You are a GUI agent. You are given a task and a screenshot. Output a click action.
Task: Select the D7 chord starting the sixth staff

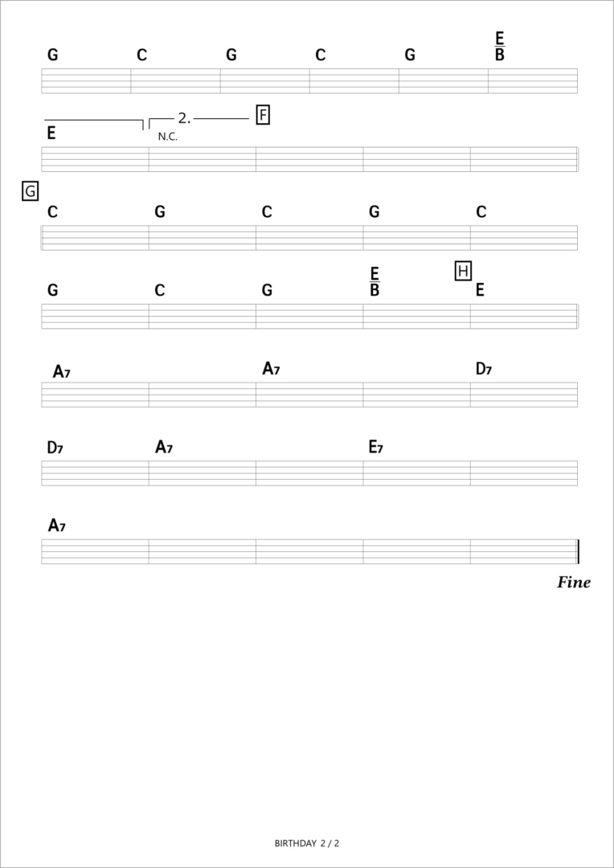[55, 448]
